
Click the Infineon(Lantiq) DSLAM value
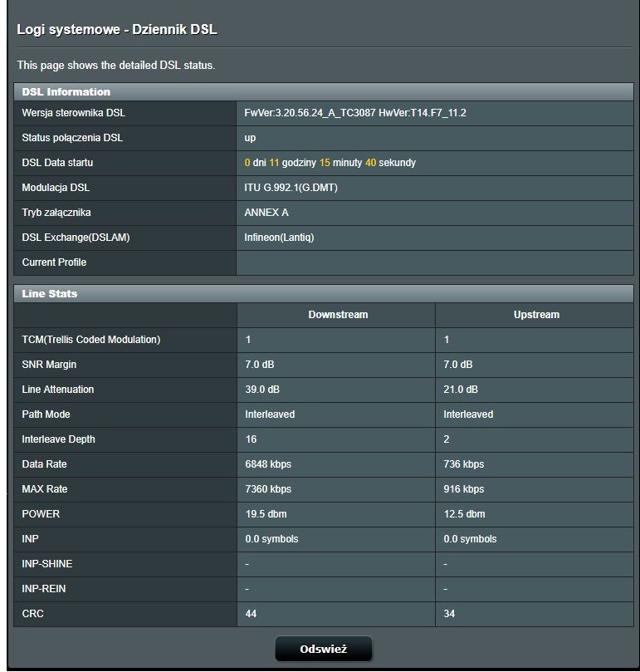tap(279, 238)
